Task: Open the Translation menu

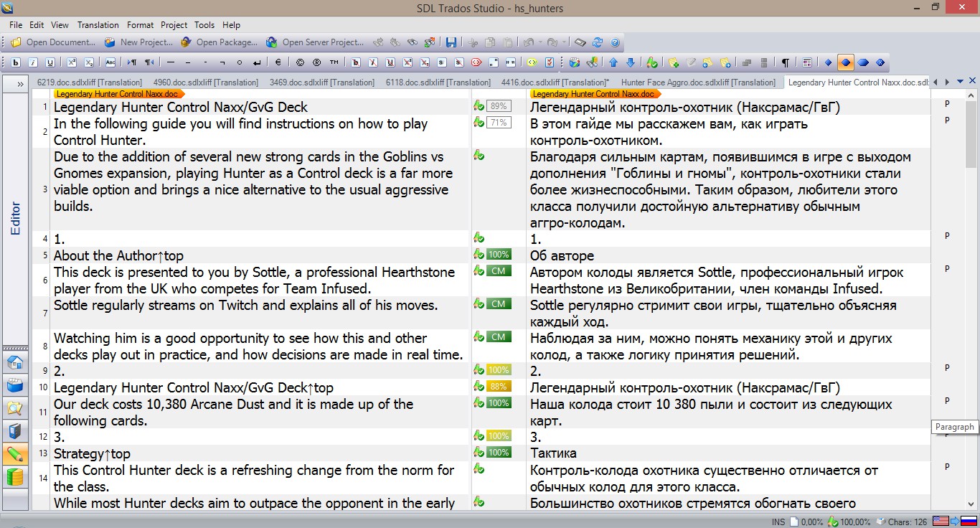Action: pyautogui.click(x=98, y=25)
